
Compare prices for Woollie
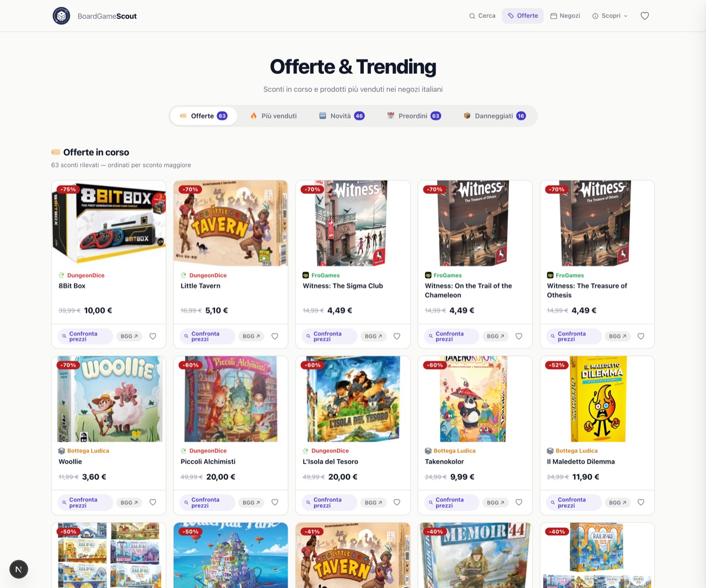[x=84, y=502]
